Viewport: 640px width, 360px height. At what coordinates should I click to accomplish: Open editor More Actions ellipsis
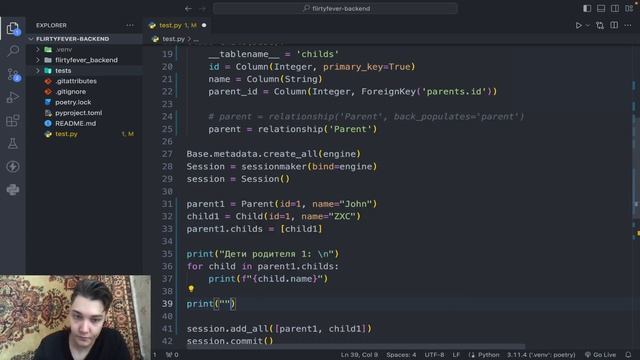[628, 25]
